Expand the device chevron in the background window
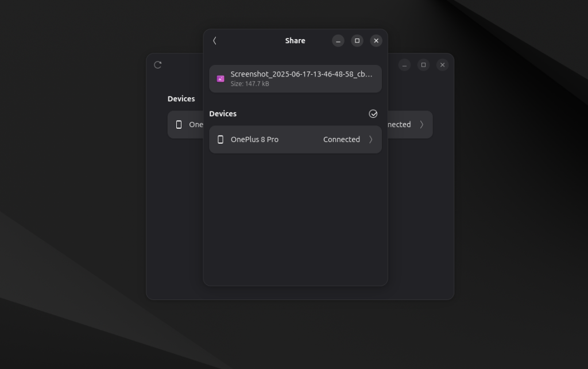 (422, 125)
